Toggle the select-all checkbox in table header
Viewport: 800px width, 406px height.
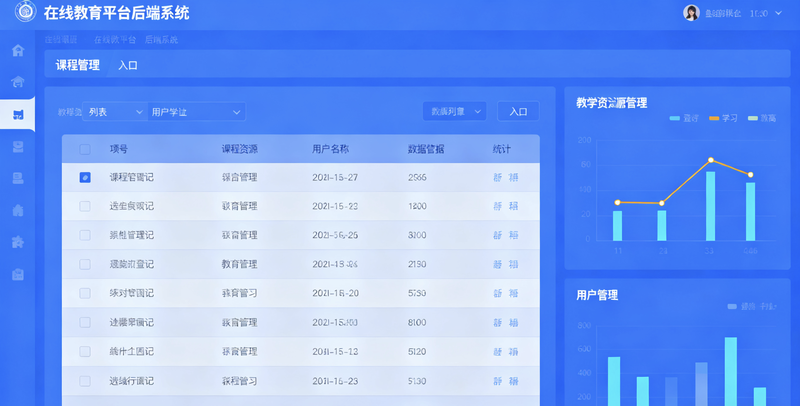85,149
